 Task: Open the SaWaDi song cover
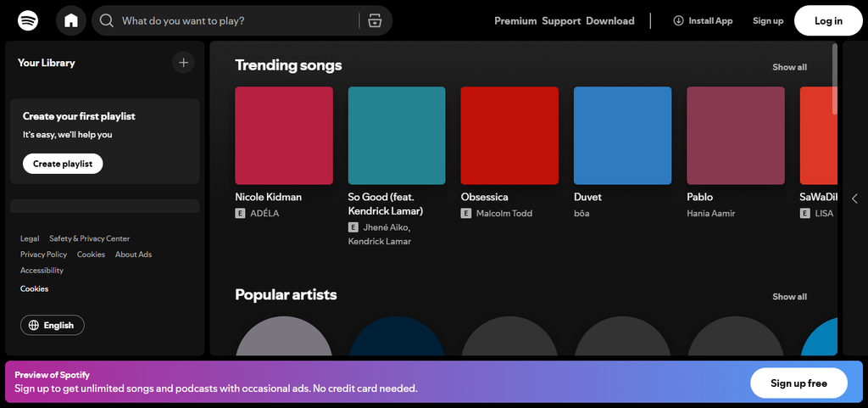tap(819, 136)
